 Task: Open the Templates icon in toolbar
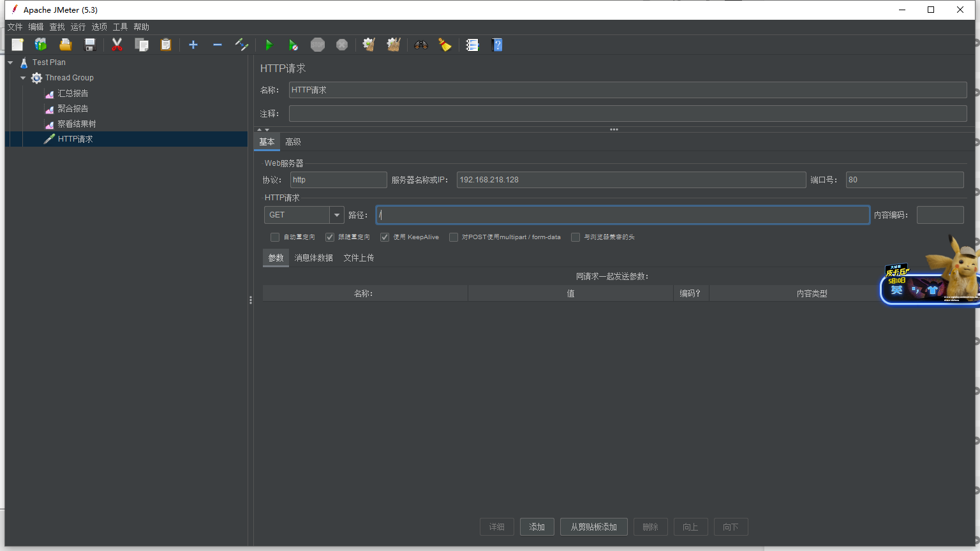[x=41, y=45]
